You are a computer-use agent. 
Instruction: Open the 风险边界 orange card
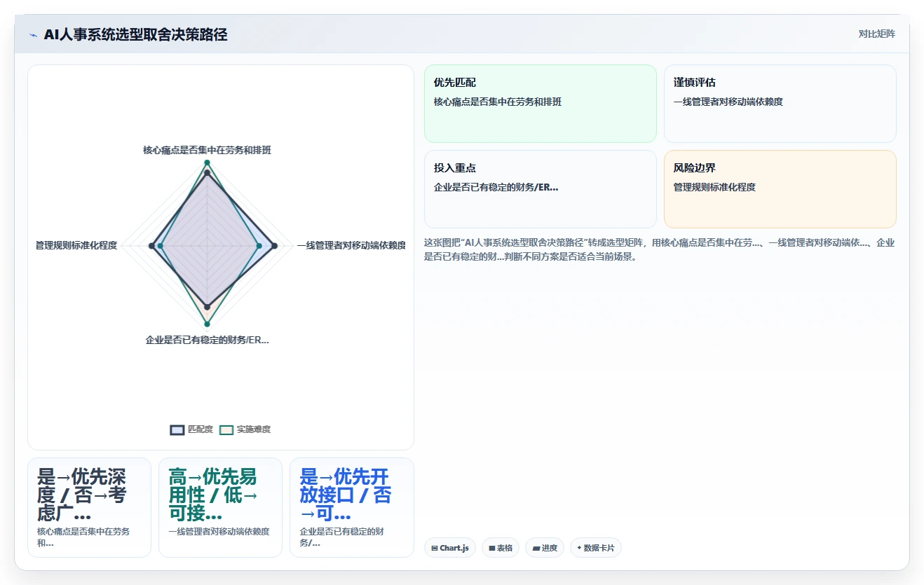[x=780, y=189]
